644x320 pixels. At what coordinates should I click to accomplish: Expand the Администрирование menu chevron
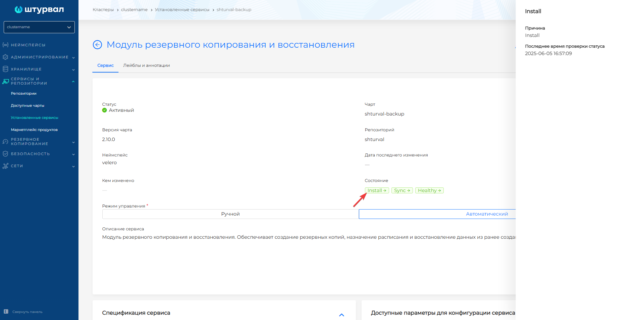click(x=73, y=57)
